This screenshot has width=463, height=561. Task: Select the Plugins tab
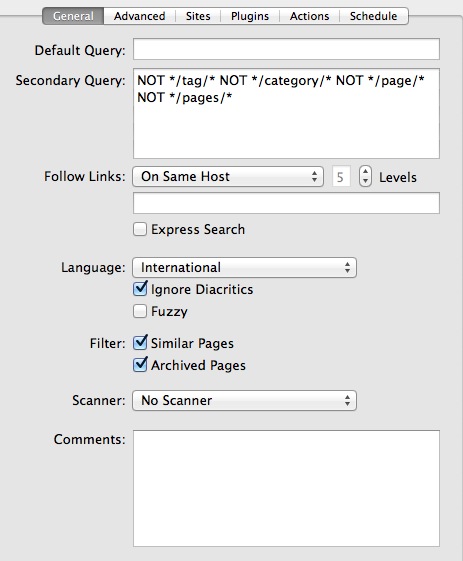[250, 16]
